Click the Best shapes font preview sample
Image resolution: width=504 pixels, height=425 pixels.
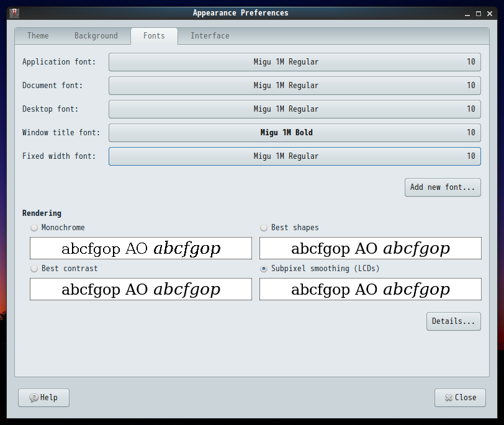(371, 248)
